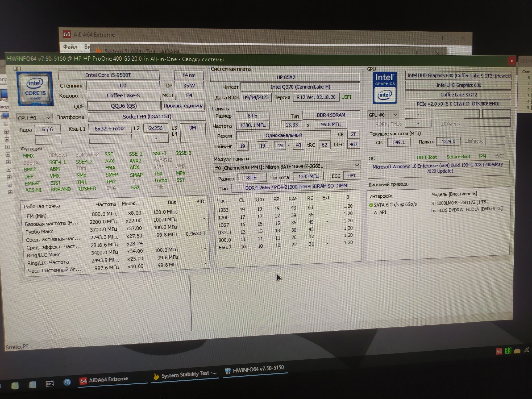Click the VID column header
The image size is (532, 399).
200,202
